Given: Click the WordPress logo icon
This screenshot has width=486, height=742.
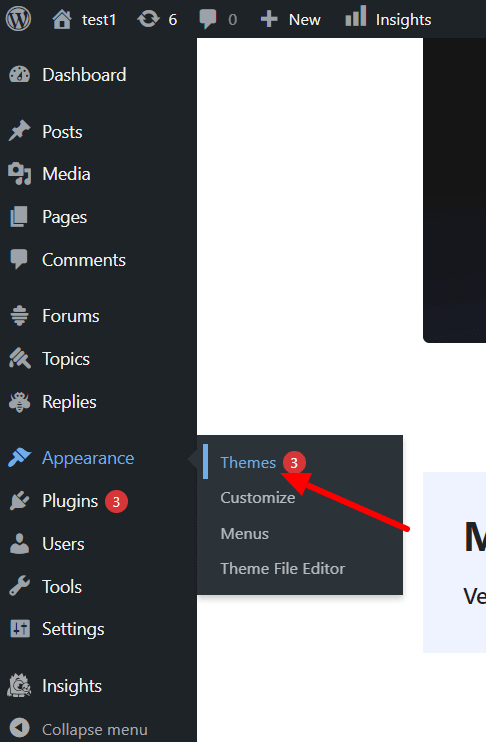Looking at the screenshot, I should [18, 19].
